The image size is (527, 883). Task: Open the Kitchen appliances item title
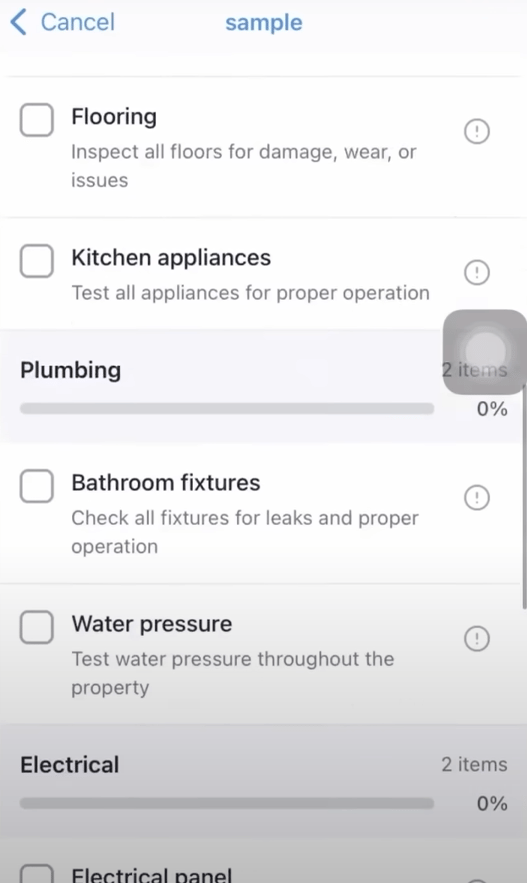pyautogui.click(x=171, y=258)
